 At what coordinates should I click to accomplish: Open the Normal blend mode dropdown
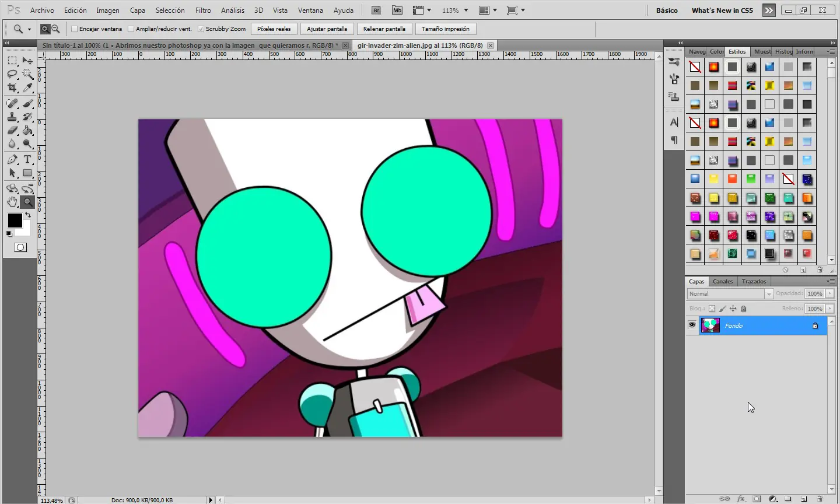tap(730, 293)
